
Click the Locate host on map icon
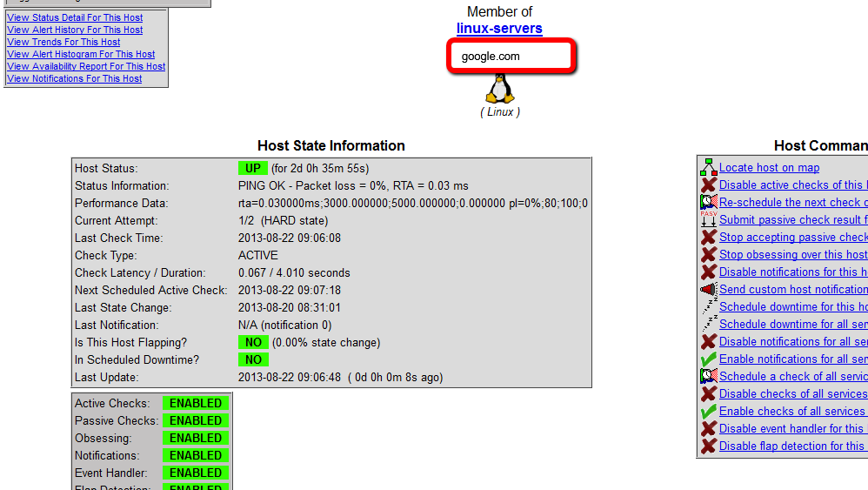click(708, 167)
